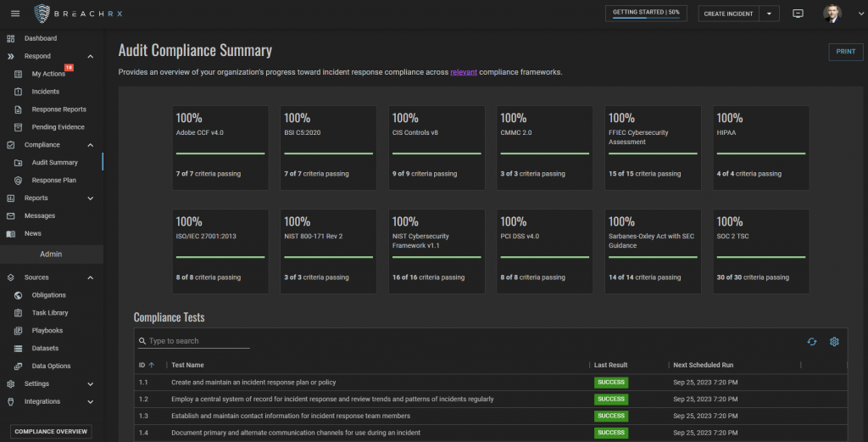Click the Sources layers icon
868x442 pixels.
10,277
